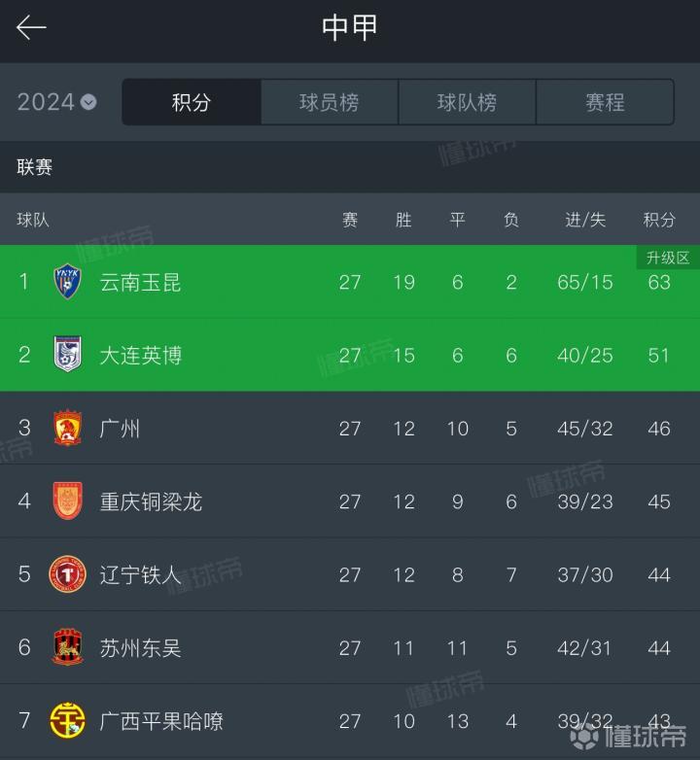Click the 积分 column header

point(659,220)
